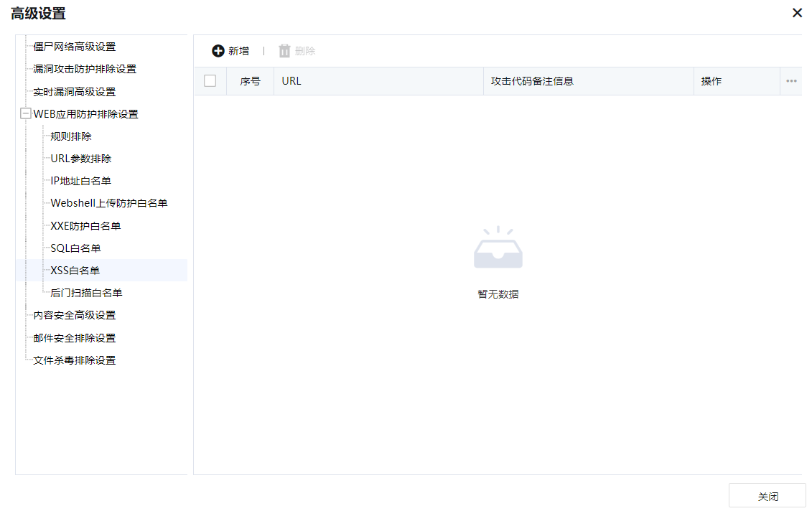Click the URL column header

coord(291,81)
